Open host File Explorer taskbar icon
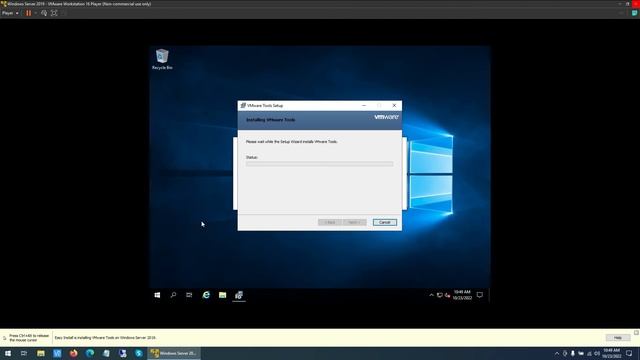The image size is (640, 360). [41, 353]
